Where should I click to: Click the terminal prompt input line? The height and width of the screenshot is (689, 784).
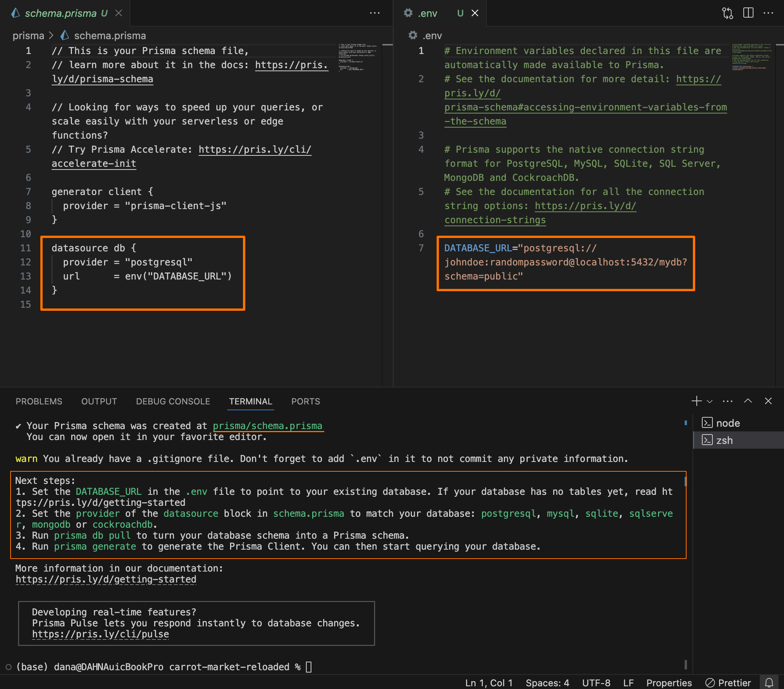[164, 667]
